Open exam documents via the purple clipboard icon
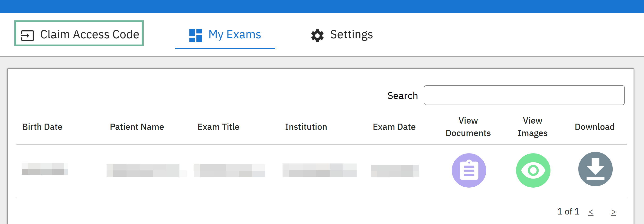Image resolution: width=644 pixels, height=224 pixels. click(468, 170)
